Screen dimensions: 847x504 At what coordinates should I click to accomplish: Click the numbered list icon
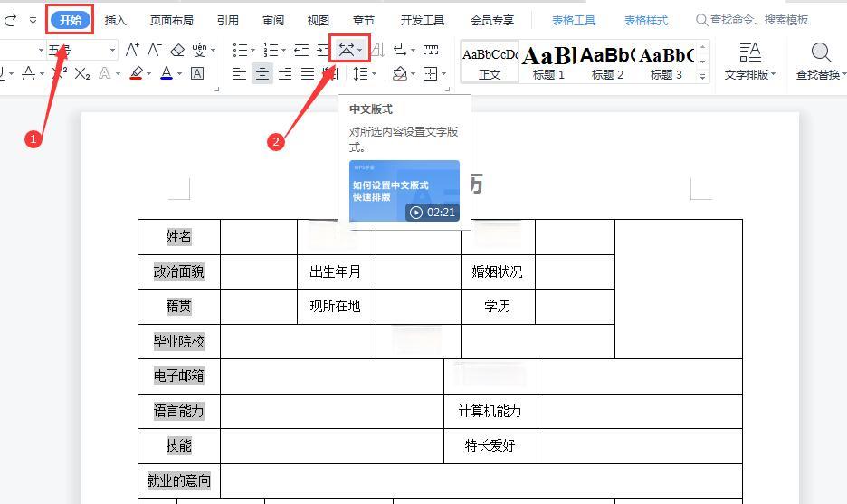point(270,50)
